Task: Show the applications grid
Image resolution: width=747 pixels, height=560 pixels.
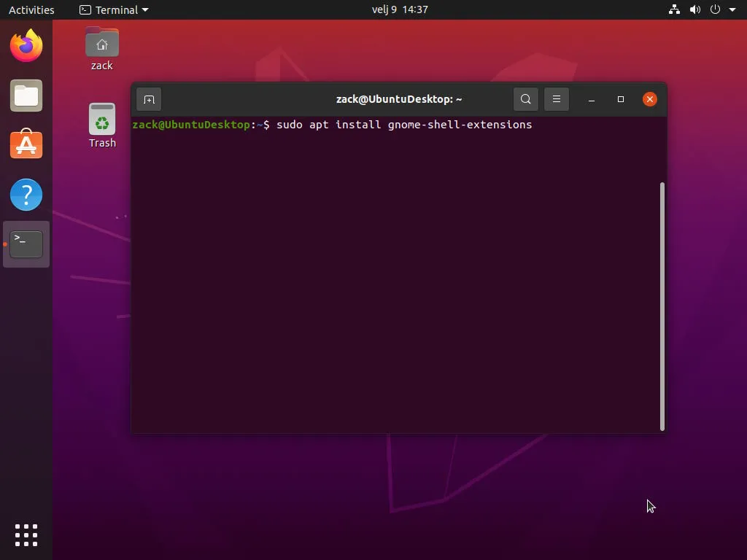Action: point(26,535)
